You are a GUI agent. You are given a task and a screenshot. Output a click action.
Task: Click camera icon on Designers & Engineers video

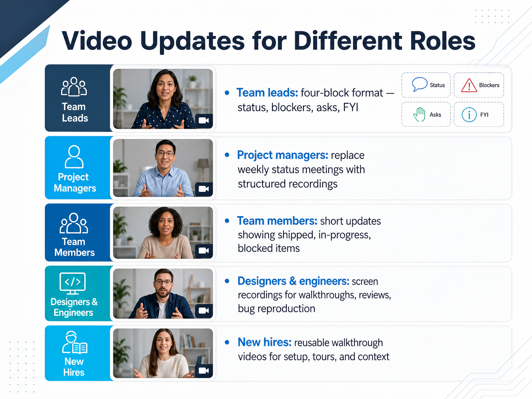point(204,311)
